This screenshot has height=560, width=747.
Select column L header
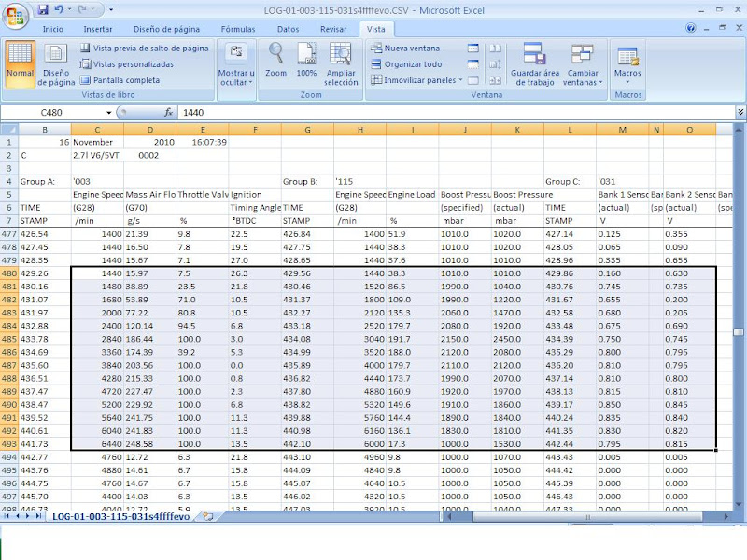point(570,130)
